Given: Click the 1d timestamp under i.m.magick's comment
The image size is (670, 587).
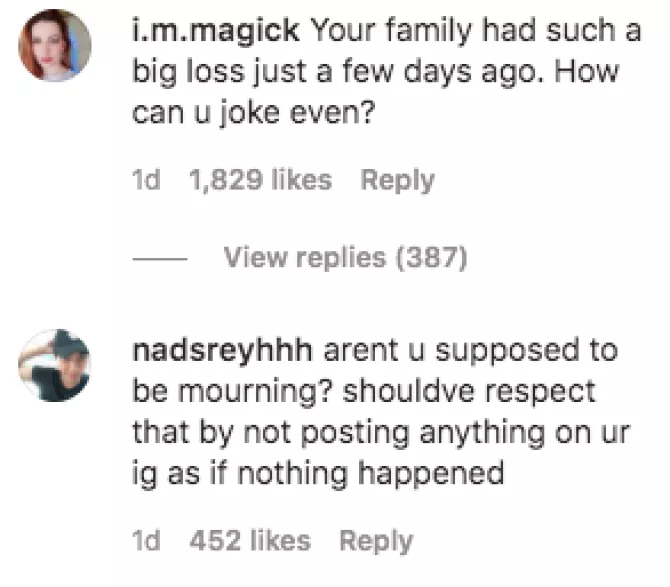Looking at the screenshot, I should tap(146, 180).
